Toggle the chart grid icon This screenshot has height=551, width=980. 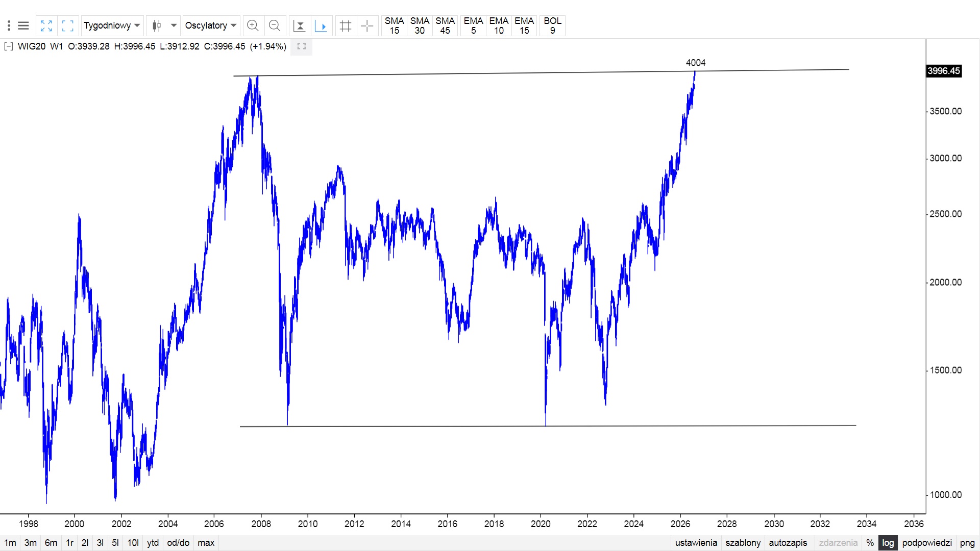346,26
